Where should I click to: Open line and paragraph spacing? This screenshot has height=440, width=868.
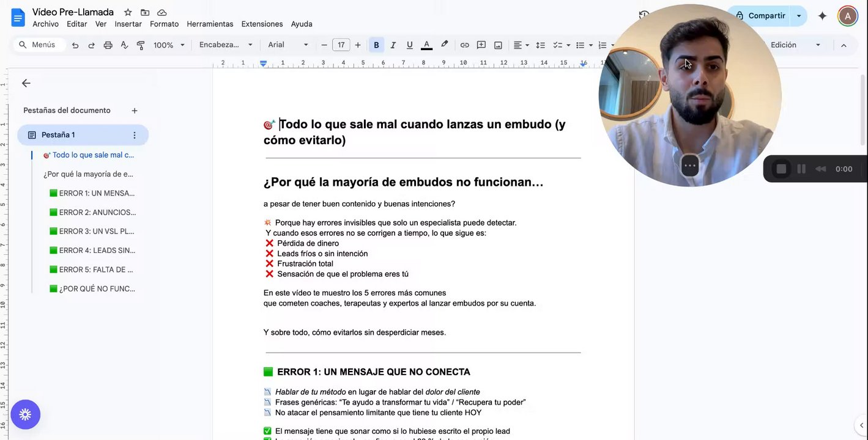pyautogui.click(x=540, y=45)
